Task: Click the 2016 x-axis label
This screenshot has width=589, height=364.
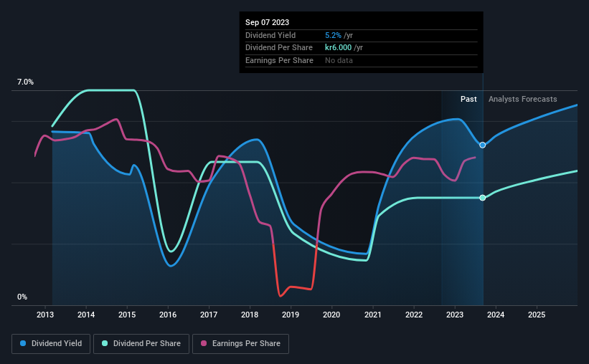Action: 168,315
